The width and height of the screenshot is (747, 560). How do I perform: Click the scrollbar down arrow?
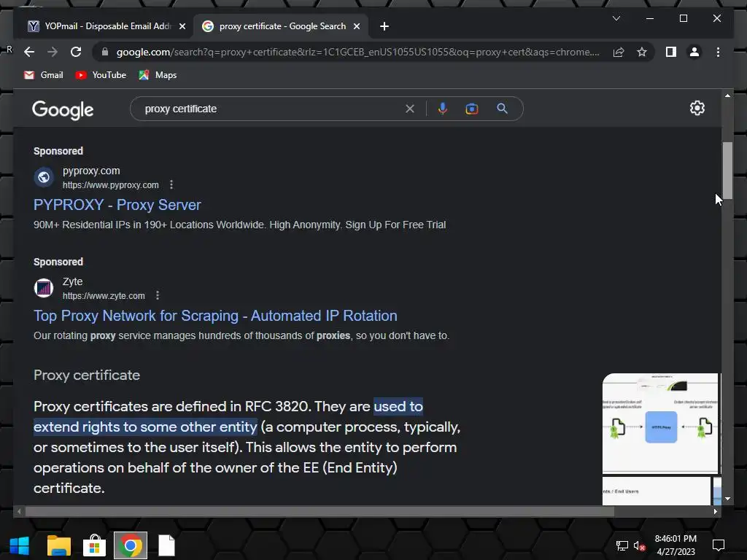[x=727, y=499]
